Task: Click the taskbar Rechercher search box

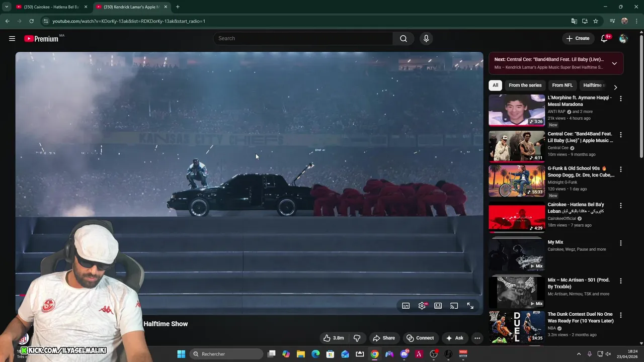Action: click(226, 354)
